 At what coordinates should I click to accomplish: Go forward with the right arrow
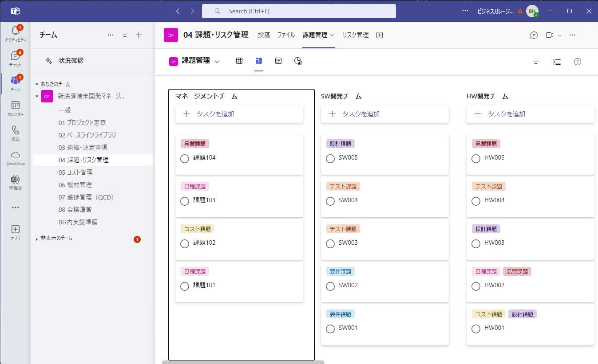[192, 11]
